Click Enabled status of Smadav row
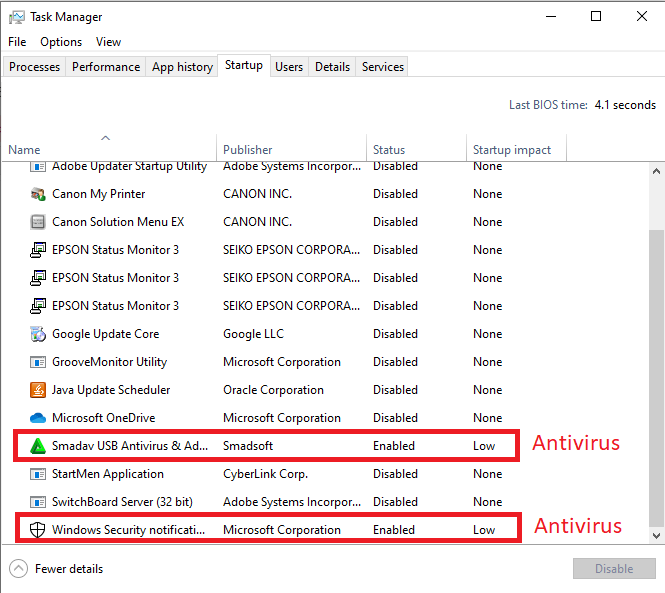This screenshot has width=665, height=593. [394, 446]
